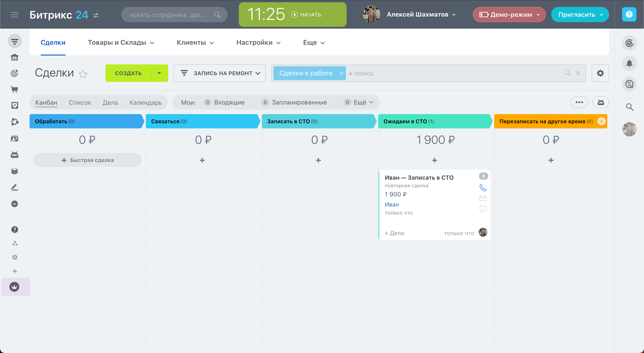The height and width of the screenshot is (353, 644).
Task: Add Сделки page to favorites with star
Action: pos(83,74)
